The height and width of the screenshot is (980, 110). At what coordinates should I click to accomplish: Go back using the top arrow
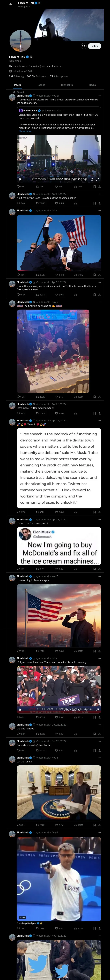pos(11,5)
